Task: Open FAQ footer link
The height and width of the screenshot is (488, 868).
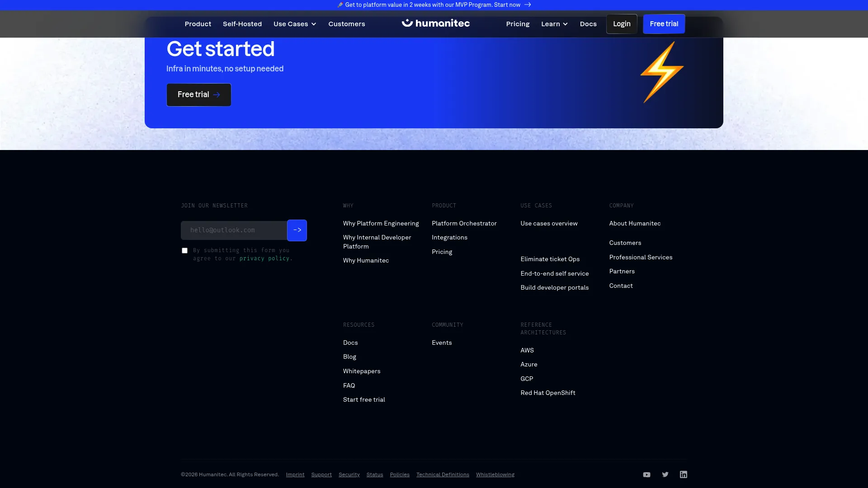Action: tap(349, 386)
